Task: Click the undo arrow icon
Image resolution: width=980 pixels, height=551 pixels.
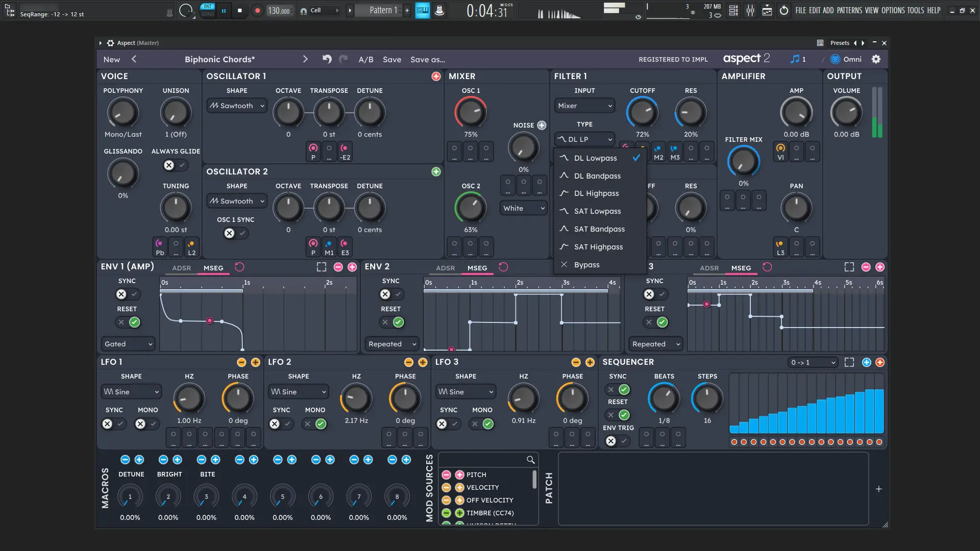Action: [327, 59]
